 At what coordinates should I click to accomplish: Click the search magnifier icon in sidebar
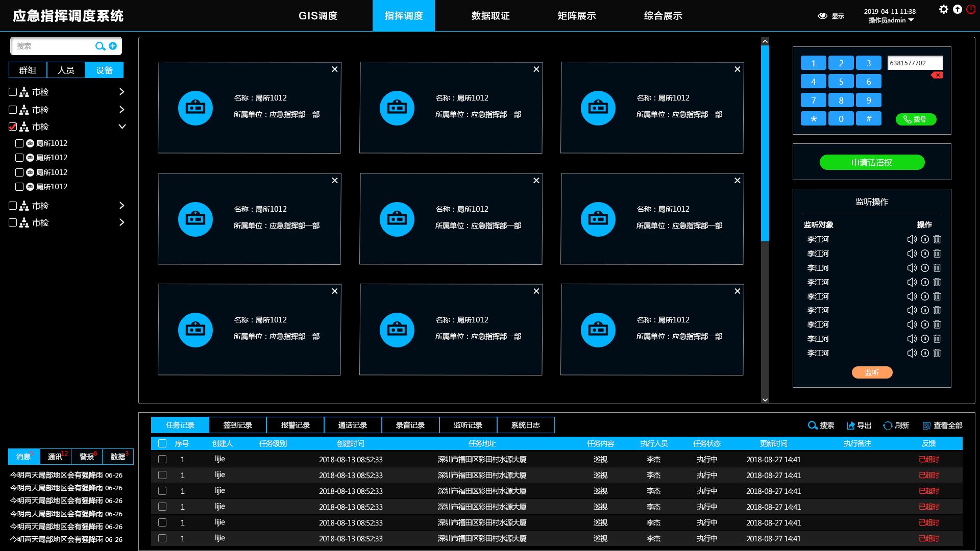coord(100,46)
